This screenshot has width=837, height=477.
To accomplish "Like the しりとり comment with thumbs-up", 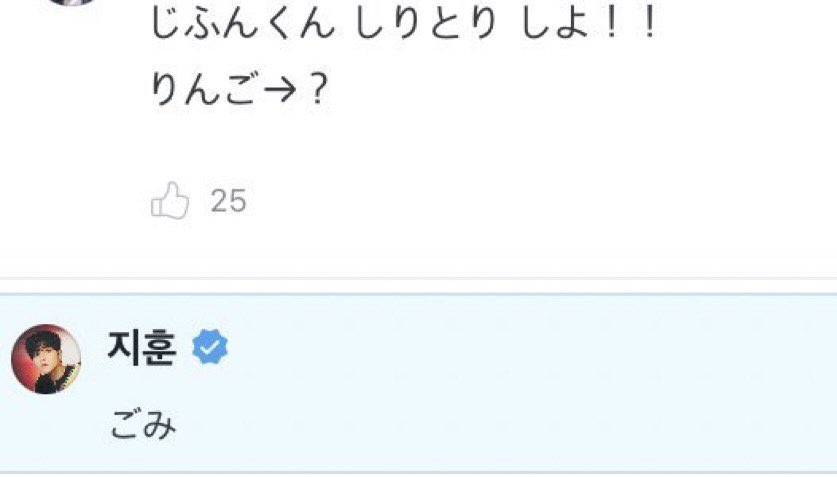I will 170,201.
